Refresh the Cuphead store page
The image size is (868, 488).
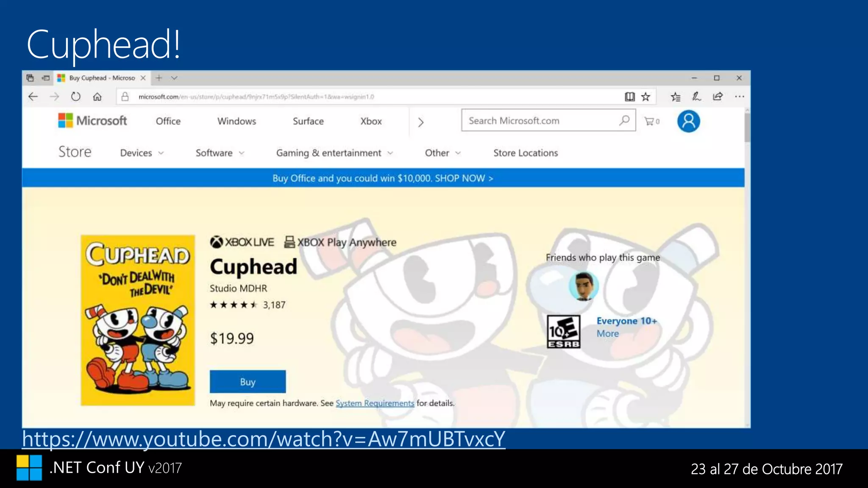(76, 97)
